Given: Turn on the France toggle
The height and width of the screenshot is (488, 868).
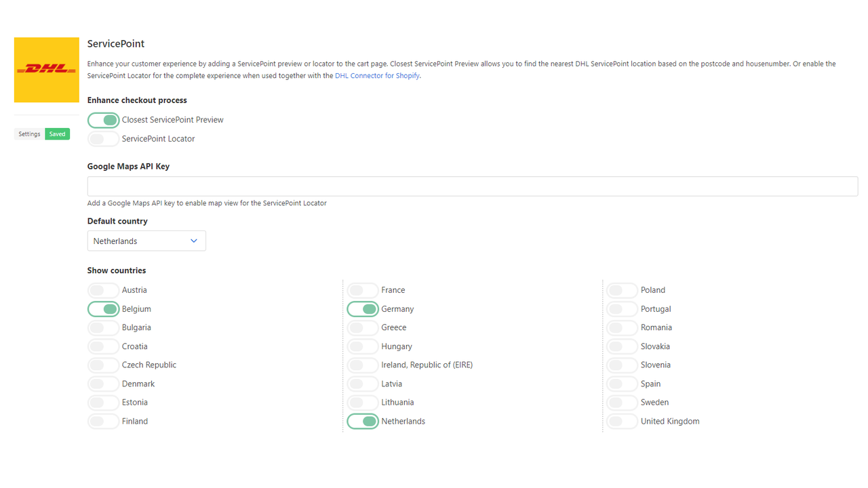Looking at the screenshot, I should point(363,289).
